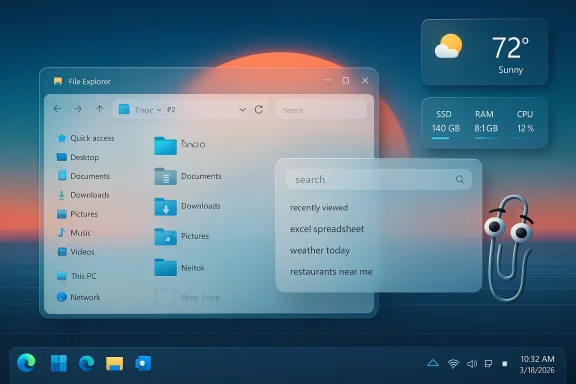Select the Pictures folder icon in the file list
Image resolution: width=576 pixels, height=384 pixels.
[165, 236]
